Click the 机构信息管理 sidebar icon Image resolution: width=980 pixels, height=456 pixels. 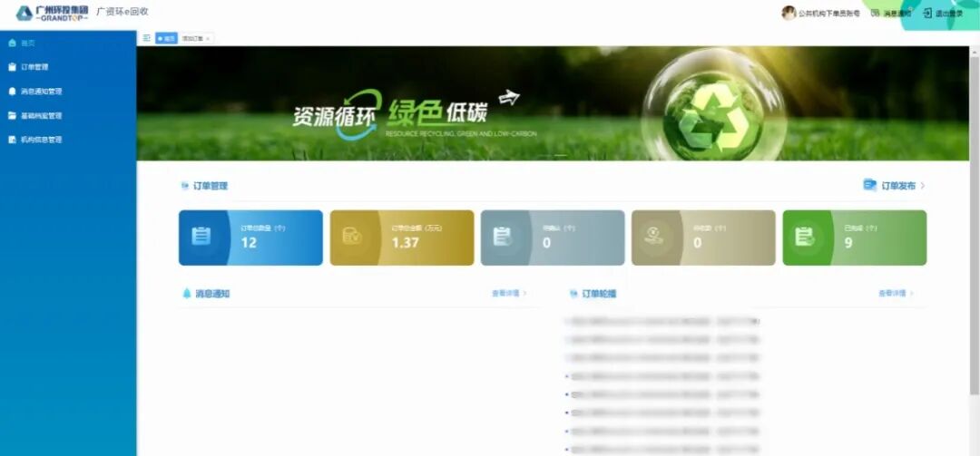click(12, 141)
